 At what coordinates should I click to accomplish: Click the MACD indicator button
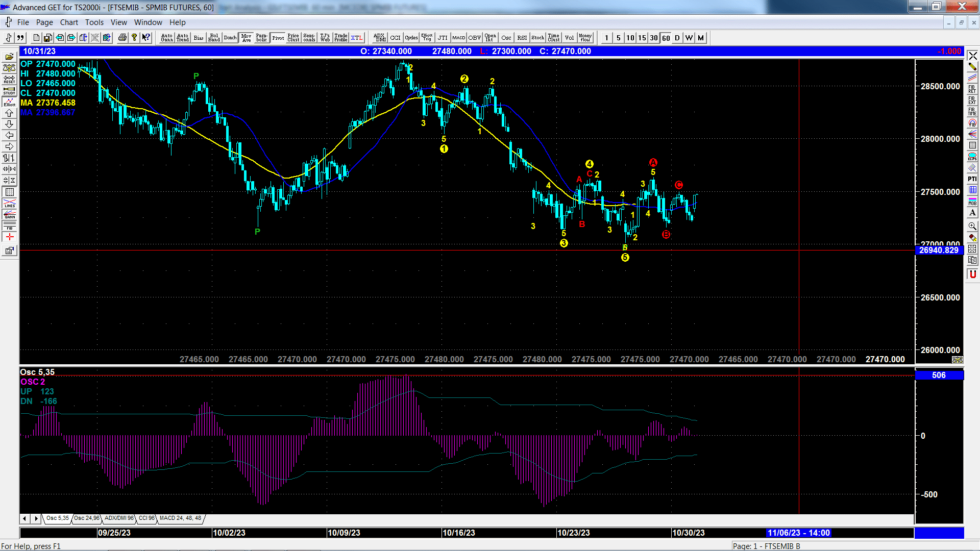click(x=458, y=38)
